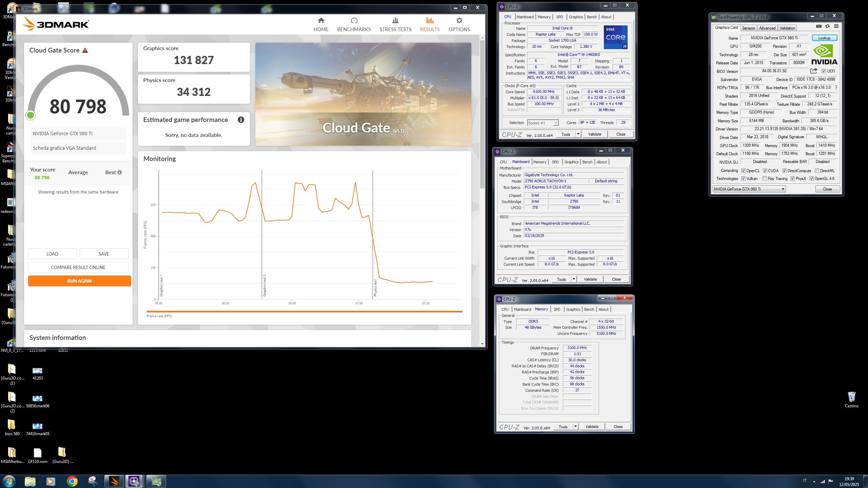This screenshot has width=868, height=488.
Task: Click the 3DMark scroll down arrow
Action: [x=482, y=344]
